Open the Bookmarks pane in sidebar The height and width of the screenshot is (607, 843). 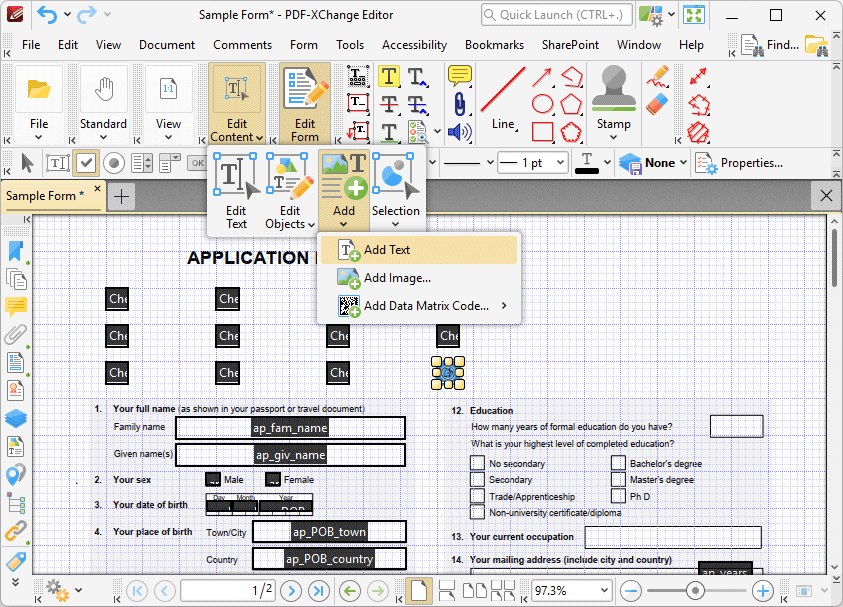[x=16, y=251]
